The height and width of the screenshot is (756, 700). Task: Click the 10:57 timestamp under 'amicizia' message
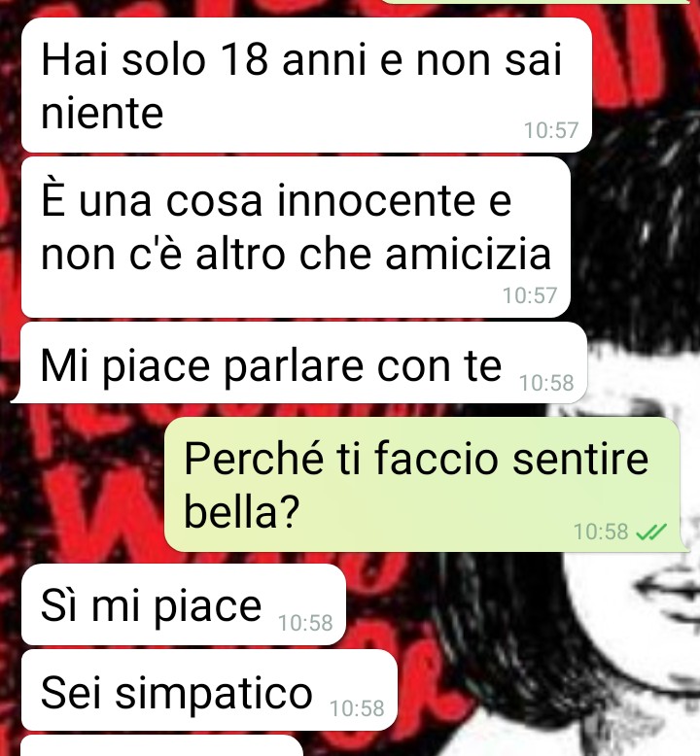point(530,295)
